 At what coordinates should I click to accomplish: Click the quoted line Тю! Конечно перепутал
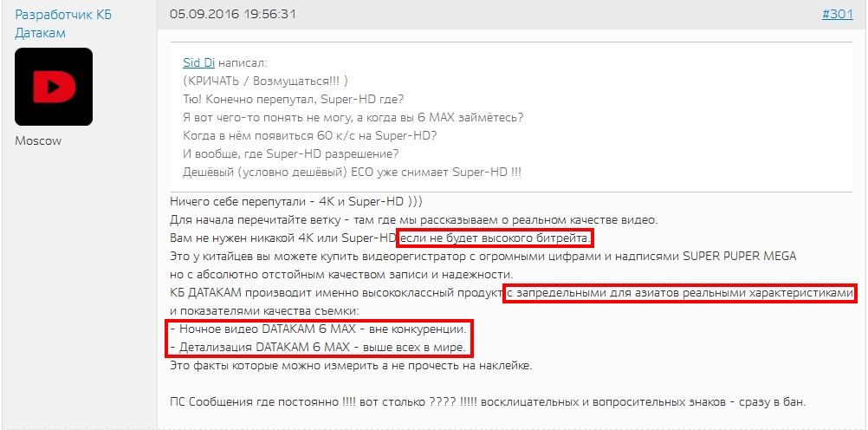coord(294,99)
